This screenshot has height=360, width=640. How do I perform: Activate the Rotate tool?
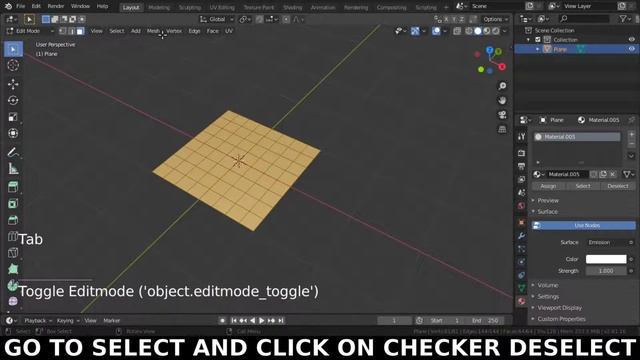click(13, 100)
